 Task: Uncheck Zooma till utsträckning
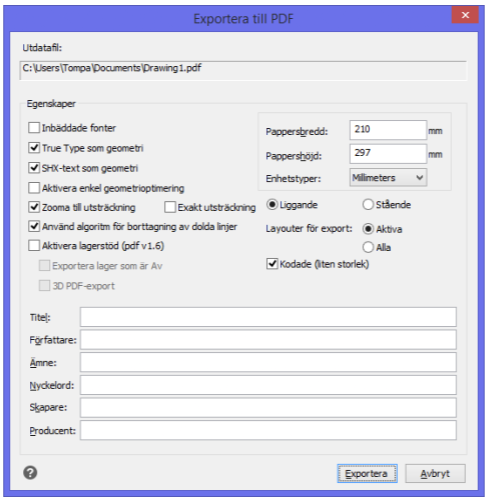coord(34,207)
